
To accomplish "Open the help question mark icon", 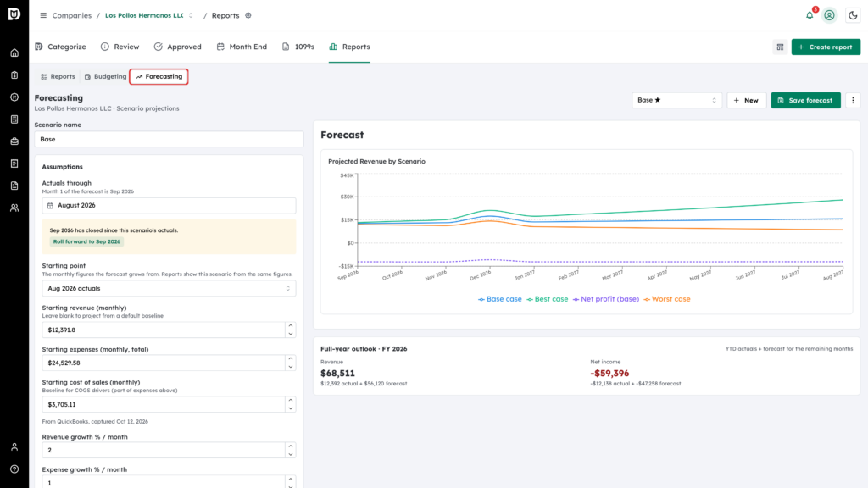I will tap(14, 469).
